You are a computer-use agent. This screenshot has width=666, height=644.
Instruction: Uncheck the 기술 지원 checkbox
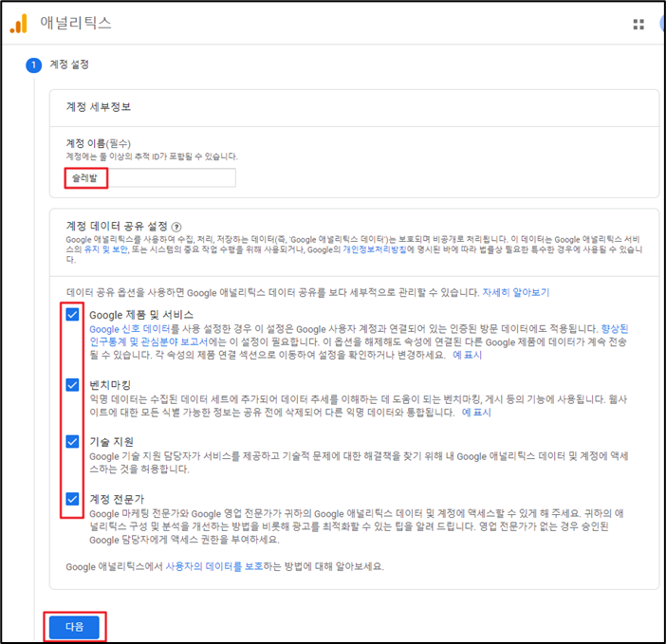[73, 441]
